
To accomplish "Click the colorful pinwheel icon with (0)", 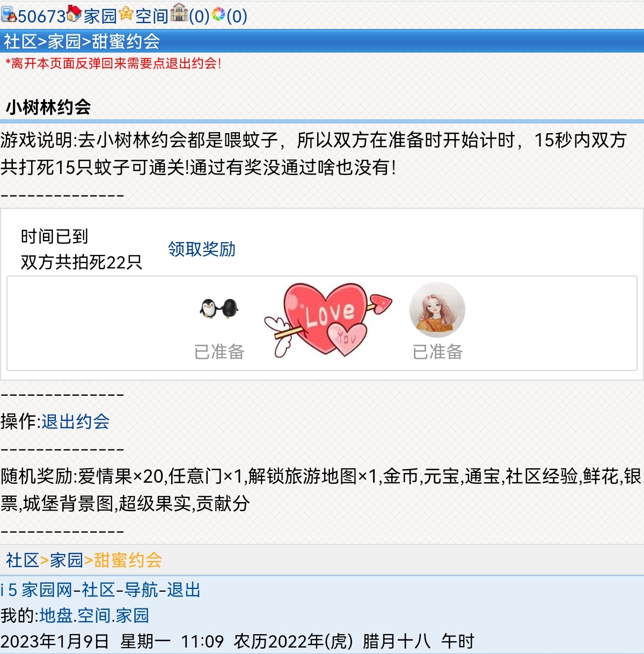I will click(x=218, y=14).
